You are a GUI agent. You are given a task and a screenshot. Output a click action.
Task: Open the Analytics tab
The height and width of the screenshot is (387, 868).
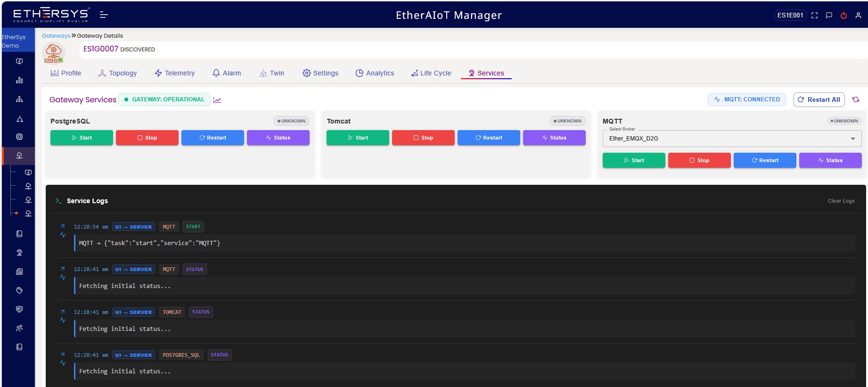[375, 73]
